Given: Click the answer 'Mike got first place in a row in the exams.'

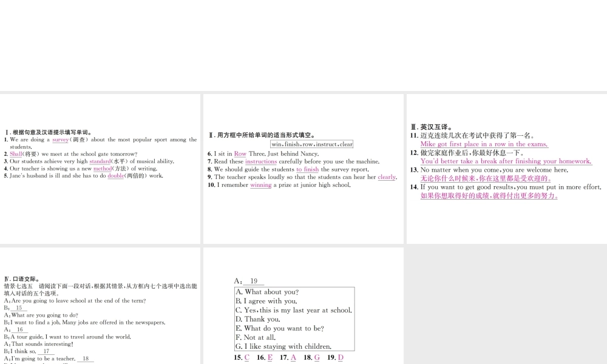Looking at the screenshot, I should click(x=484, y=144).
